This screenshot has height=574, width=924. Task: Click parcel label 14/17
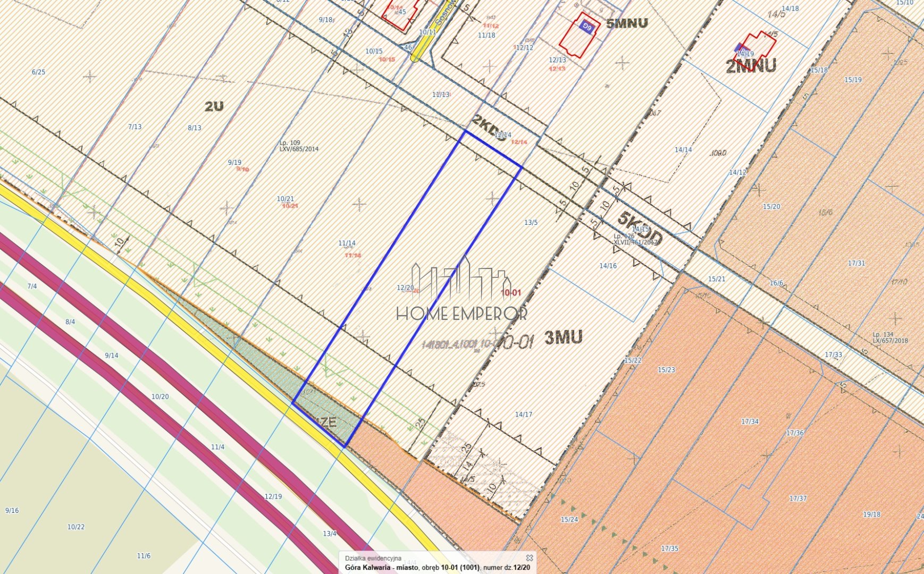[x=523, y=414]
